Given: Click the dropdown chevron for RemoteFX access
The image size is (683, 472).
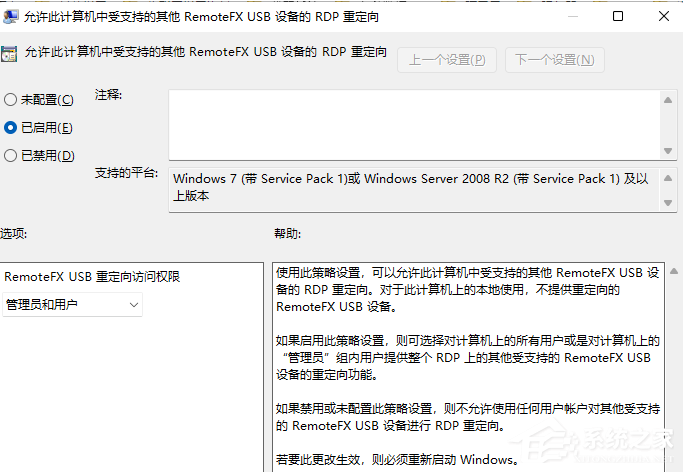Looking at the screenshot, I should (134, 305).
